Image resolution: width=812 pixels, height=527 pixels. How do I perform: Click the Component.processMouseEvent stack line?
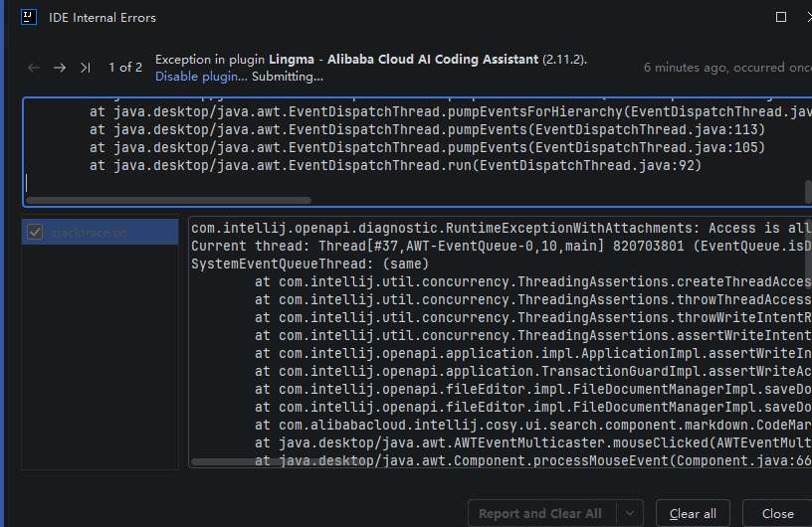pyautogui.click(x=533, y=460)
